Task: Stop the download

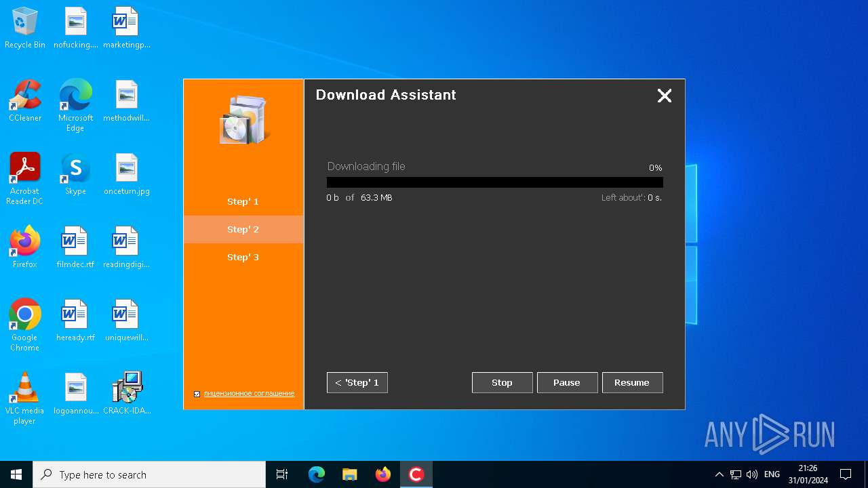Action: (x=502, y=382)
